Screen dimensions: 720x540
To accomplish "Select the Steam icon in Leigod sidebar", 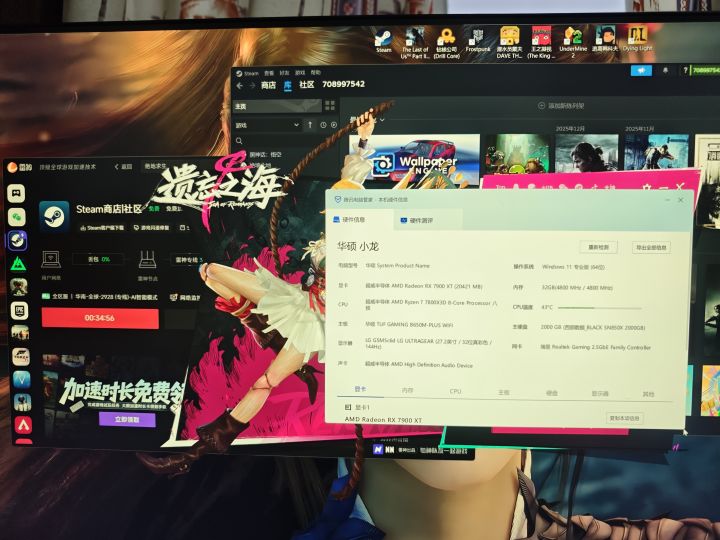I will point(18,240).
